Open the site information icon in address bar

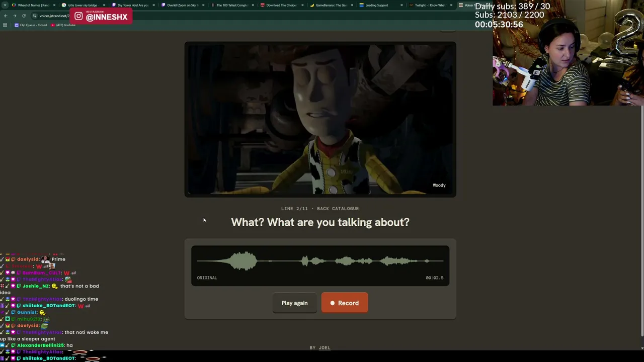point(35,16)
